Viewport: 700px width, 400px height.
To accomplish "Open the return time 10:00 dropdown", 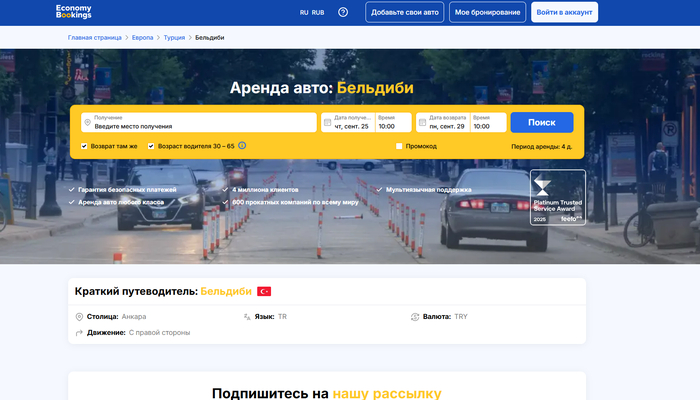I will click(488, 123).
